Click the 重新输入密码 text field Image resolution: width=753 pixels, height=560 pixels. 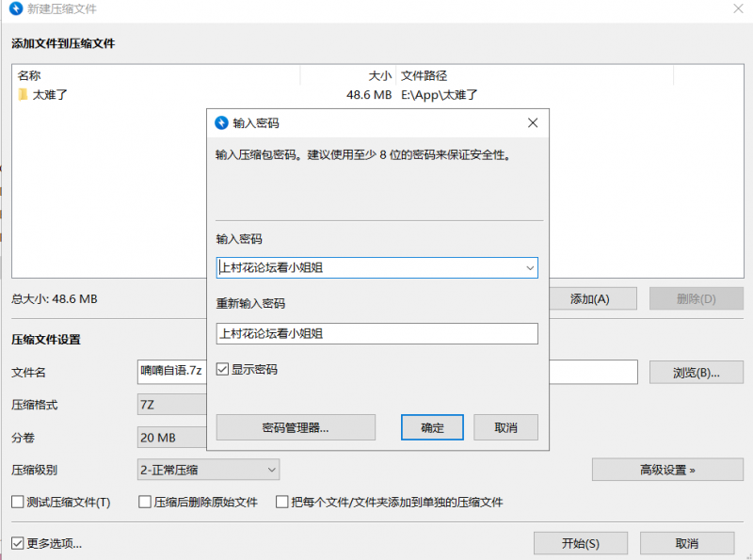(x=376, y=333)
